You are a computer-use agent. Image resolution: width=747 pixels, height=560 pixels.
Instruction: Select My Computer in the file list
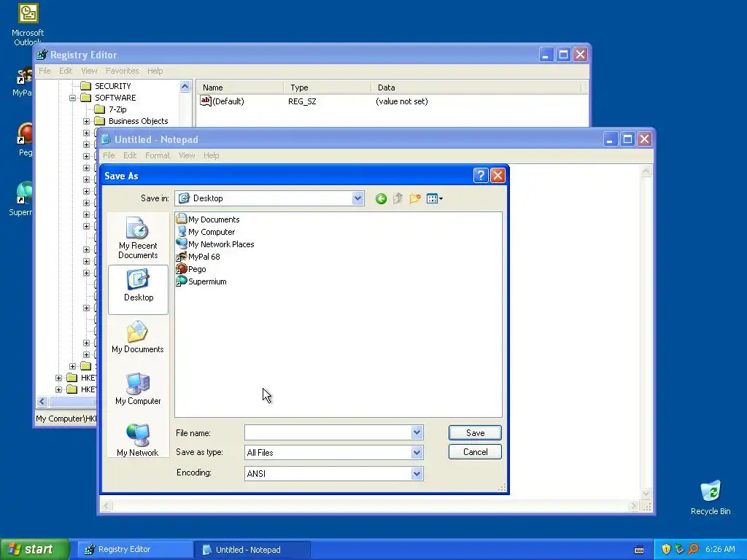pos(206,232)
